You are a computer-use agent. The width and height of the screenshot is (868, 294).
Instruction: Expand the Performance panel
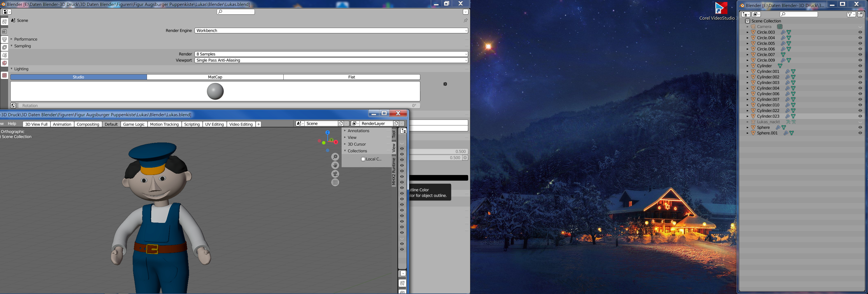point(25,39)
